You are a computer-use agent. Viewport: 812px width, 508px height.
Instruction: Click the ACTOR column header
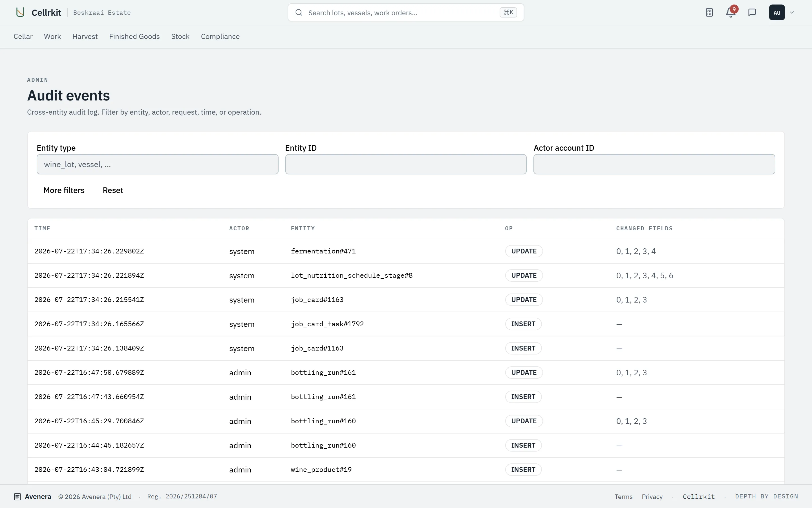point(239,229)
